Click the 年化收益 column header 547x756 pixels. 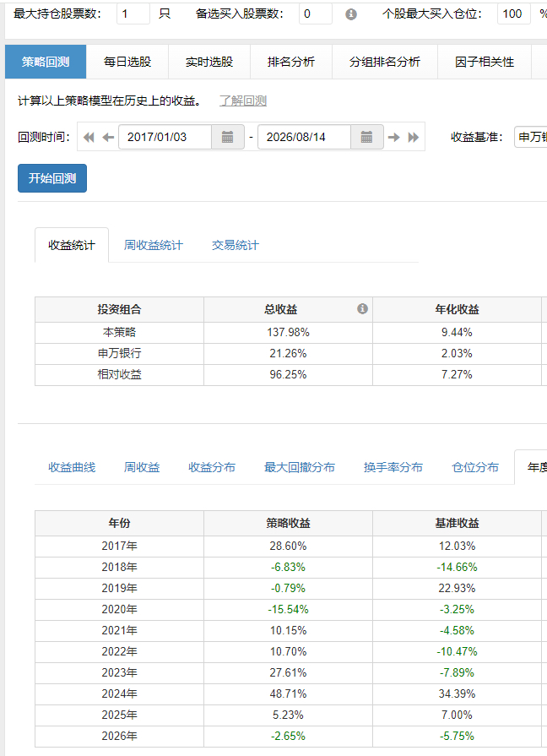pos(457,309)
